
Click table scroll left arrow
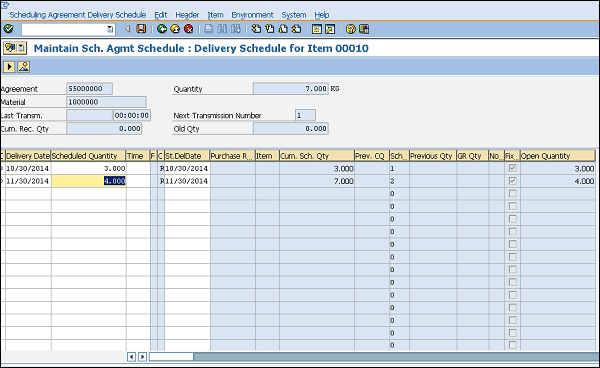click(x=131, y=357)
